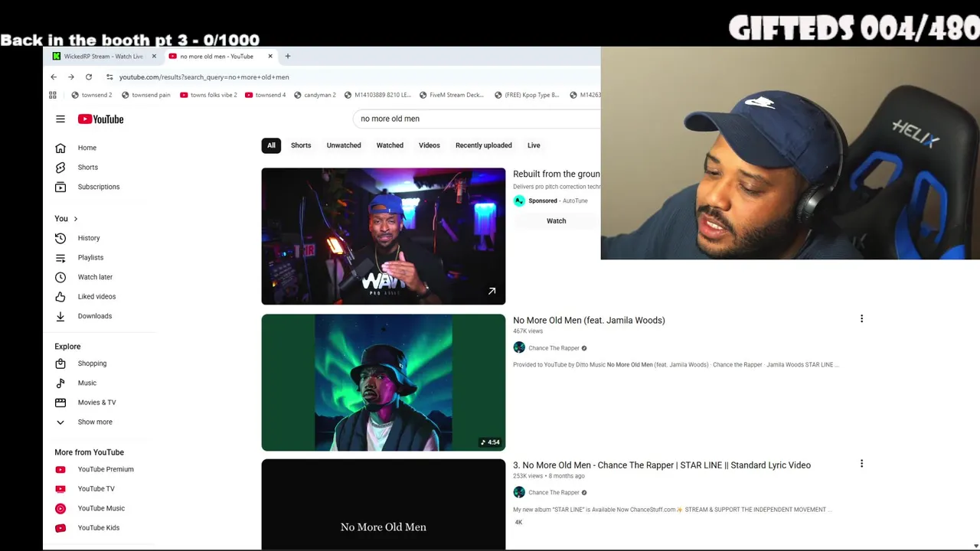Open the (FREE) Kpop Type B bookmark

coord(527,95)
